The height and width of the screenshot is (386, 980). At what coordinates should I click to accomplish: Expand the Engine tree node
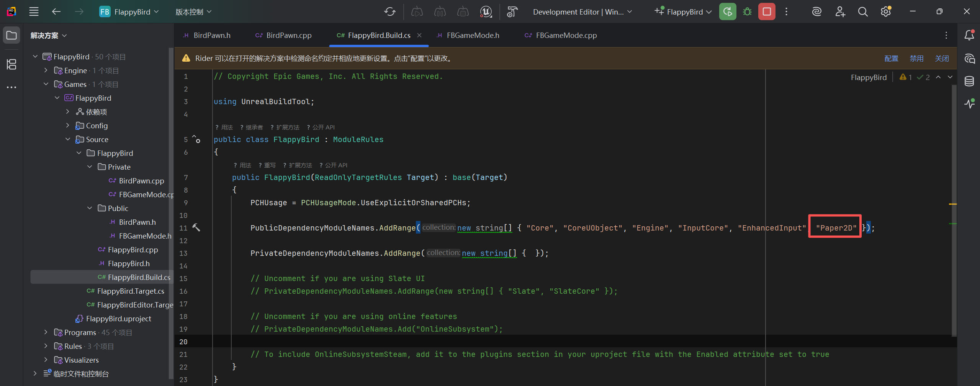[46, 70]
